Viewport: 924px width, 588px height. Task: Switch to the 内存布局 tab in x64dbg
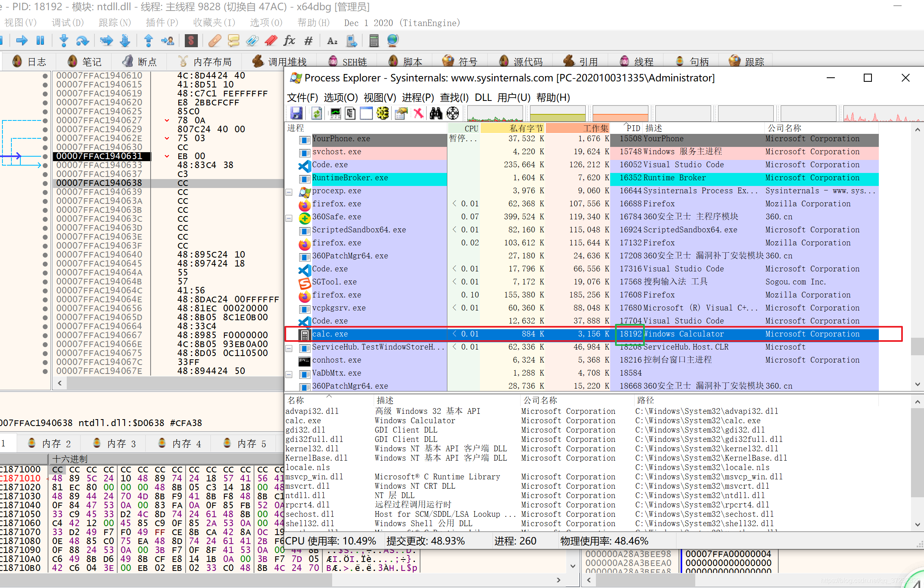[212, 62]
